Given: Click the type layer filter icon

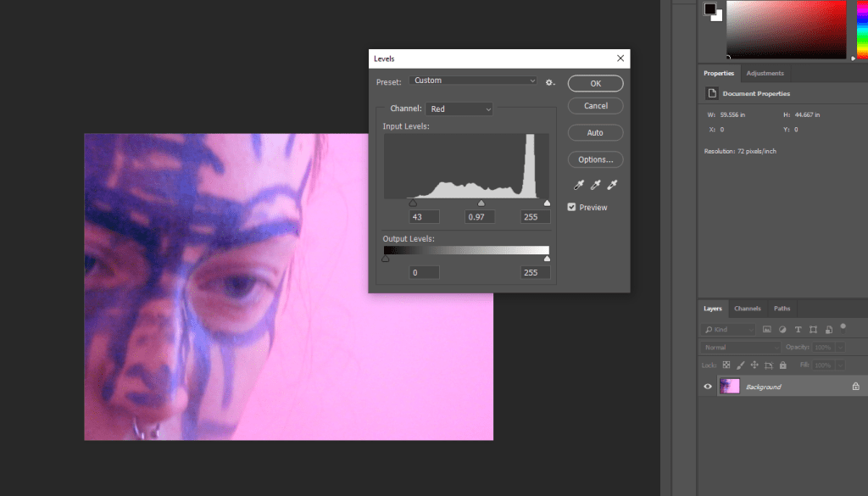Looking at the screenshot, I should 798,329.
